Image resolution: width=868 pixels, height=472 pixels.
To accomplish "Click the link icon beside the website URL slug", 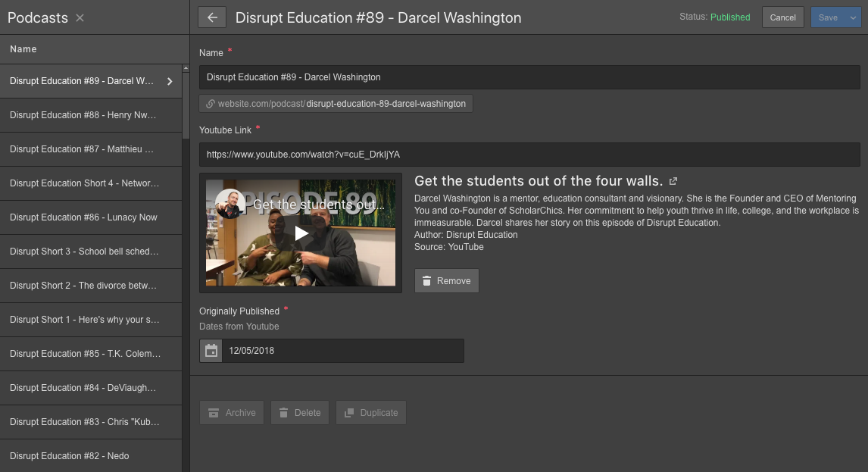I will [x=211, y=104].
